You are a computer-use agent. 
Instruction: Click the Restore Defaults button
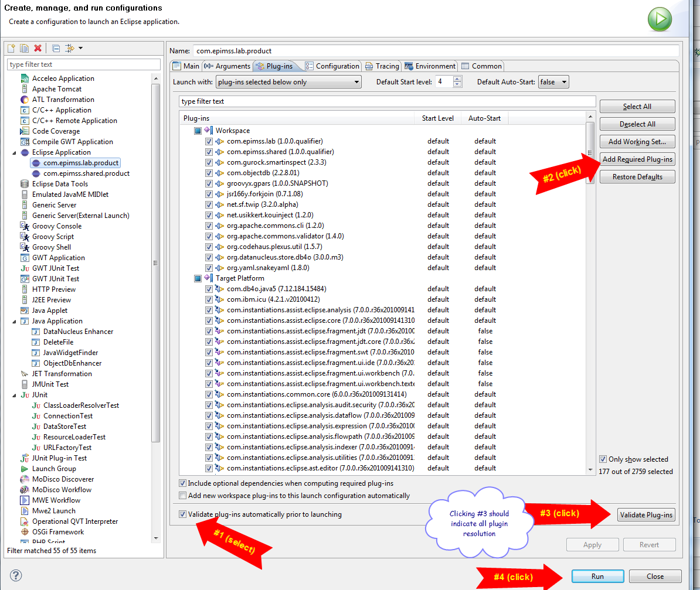[637, 177]
